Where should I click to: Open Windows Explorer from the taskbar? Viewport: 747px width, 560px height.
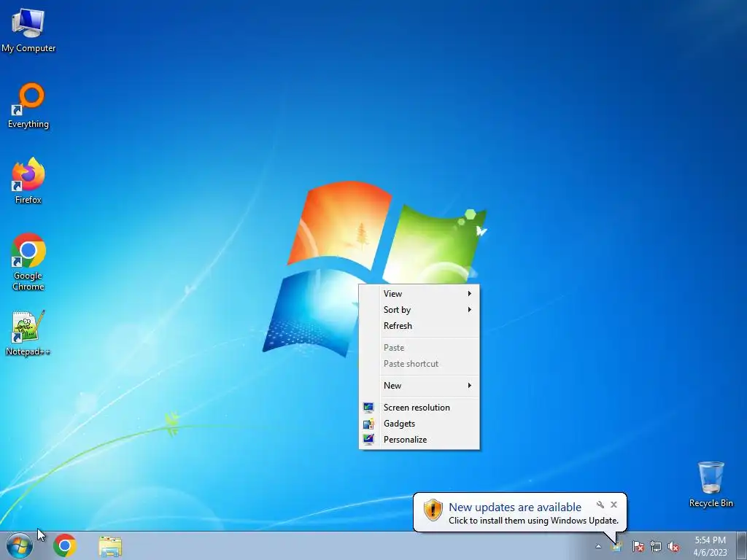(x=110, y=546)
